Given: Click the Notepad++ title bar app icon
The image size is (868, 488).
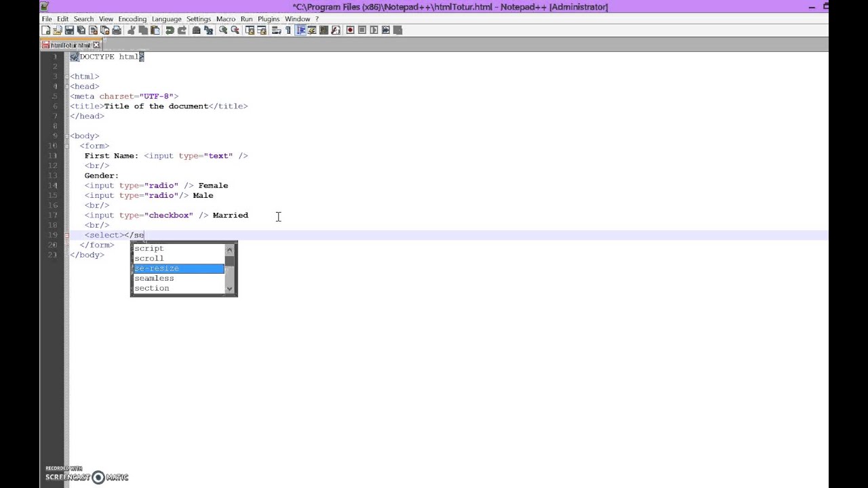Looking at the screenshot, I should tap(44, 6).
